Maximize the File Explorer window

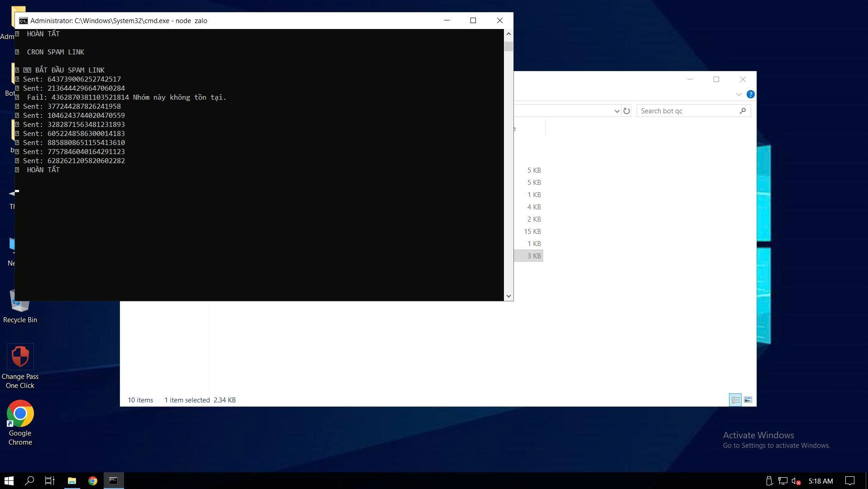pos(716,79)
